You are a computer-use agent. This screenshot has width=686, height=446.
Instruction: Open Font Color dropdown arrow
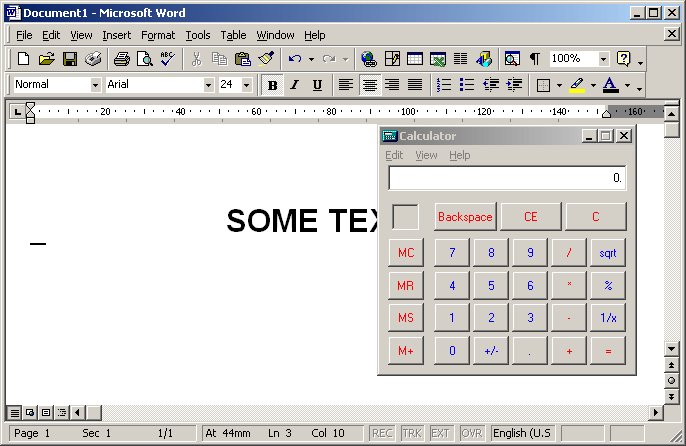627,85
